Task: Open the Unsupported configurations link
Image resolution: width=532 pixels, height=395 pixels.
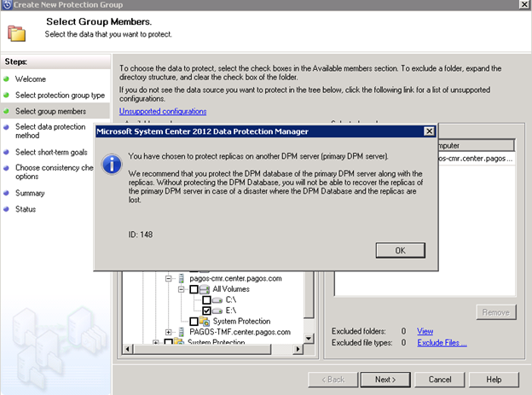Action: (x=163, y=111)
